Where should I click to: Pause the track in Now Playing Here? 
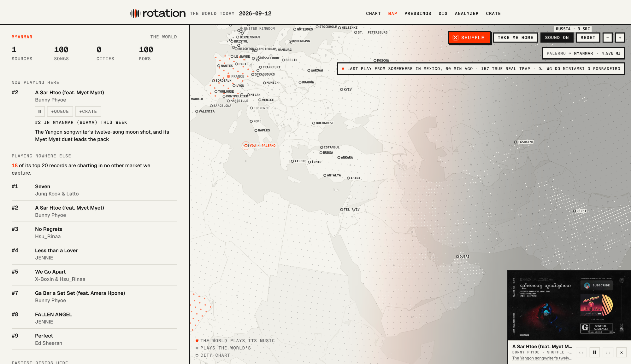click(40, 112)
